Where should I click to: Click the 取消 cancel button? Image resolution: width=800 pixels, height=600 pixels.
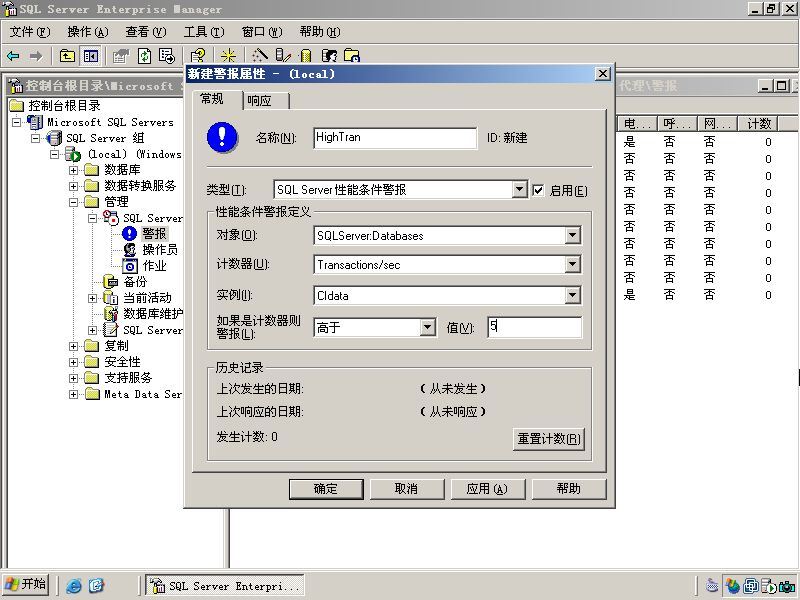click(x=407, y=489)
